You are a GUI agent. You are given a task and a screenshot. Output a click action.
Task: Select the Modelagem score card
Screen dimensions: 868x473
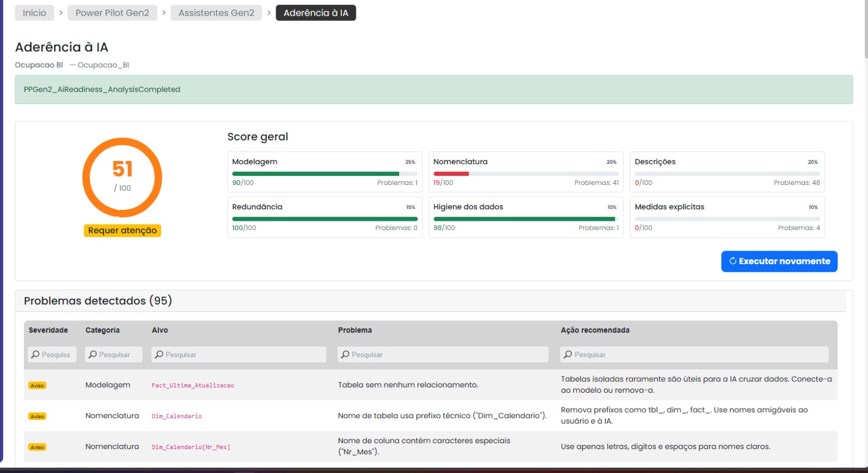click(324, 172)
